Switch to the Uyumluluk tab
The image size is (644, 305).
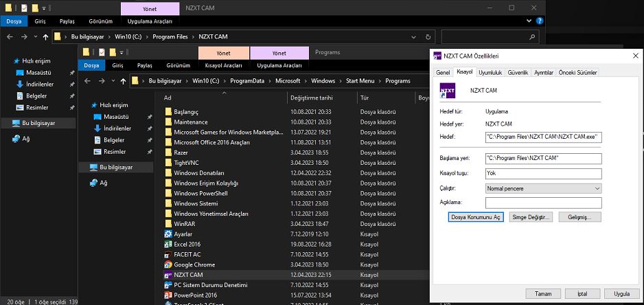(490, 73)
